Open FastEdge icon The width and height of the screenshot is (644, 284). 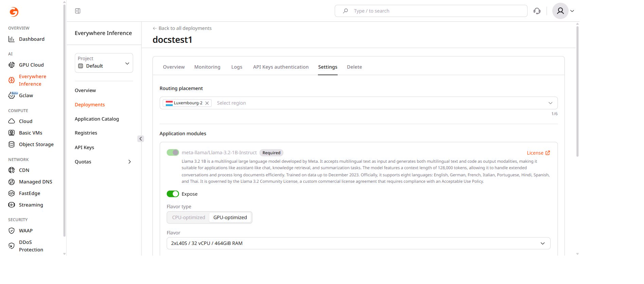click(x=12, y=193)
